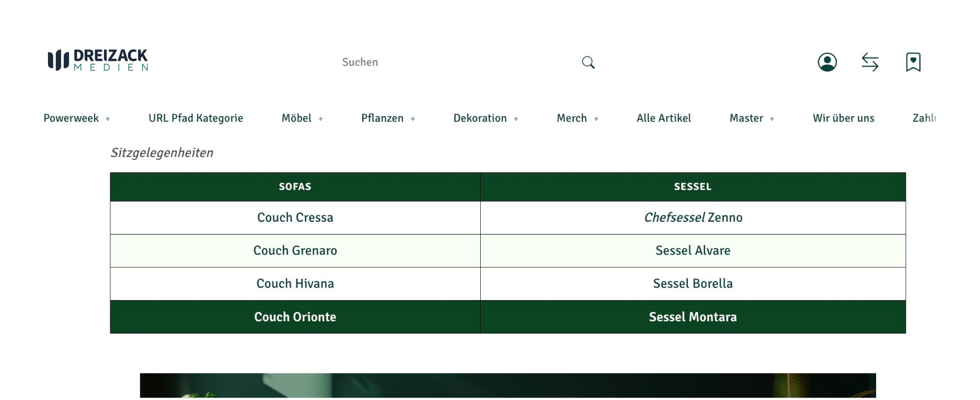Click the dark green banner image
Screen dimensions: 980x400
[508, 386]
